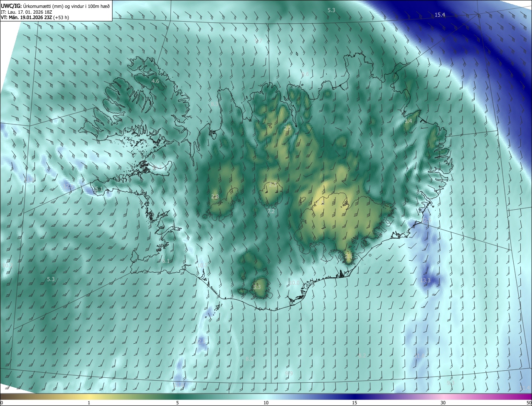Click the 15.4 precipitation value label
Viewport: 532px width, 406px height.
coord(440,15)
